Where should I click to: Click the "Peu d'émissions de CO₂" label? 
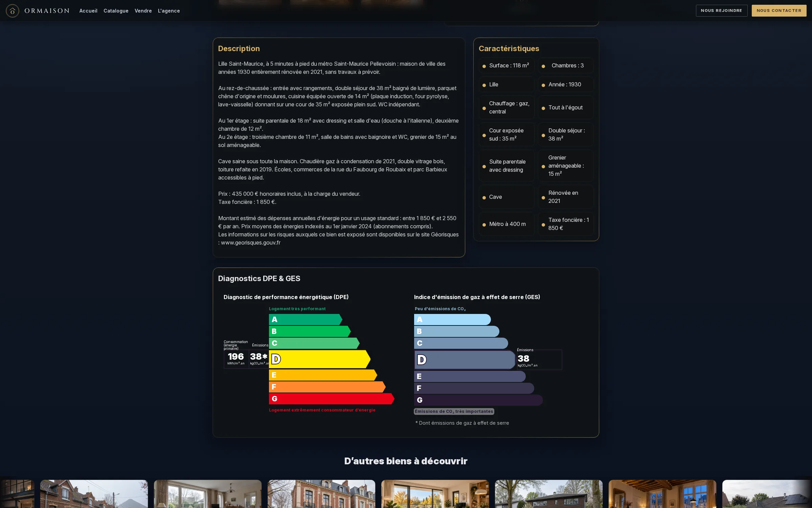[440, 309]
